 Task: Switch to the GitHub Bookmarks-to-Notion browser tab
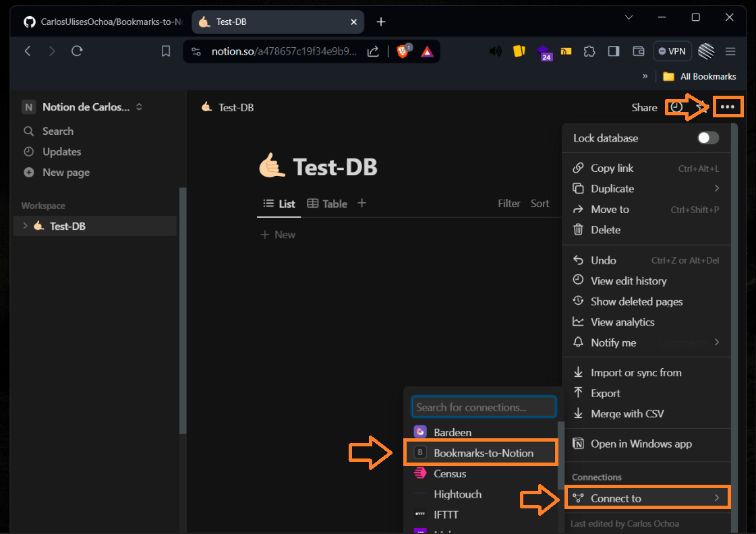point(103,22)
